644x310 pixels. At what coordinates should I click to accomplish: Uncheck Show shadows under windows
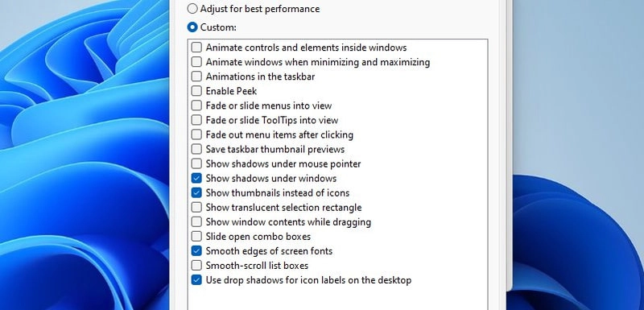pyautogui.click(x=196, y=178)
